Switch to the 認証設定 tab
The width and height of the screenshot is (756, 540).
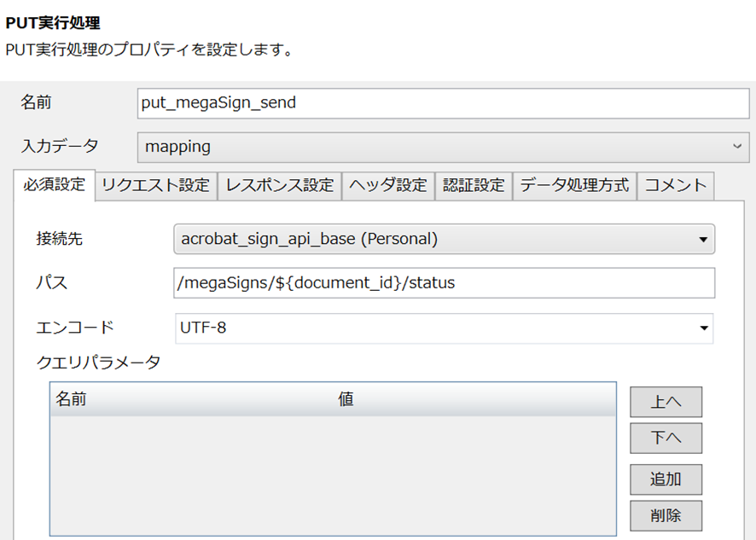point(474,185)
